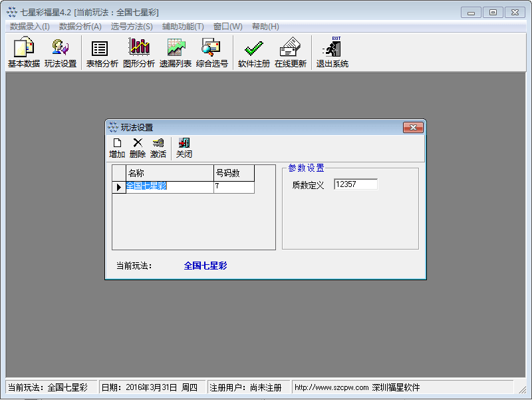This screenshot has height=400, width=532.
Task: Select 综合选号 toolbar icon
Action: [x=212, y=53]
